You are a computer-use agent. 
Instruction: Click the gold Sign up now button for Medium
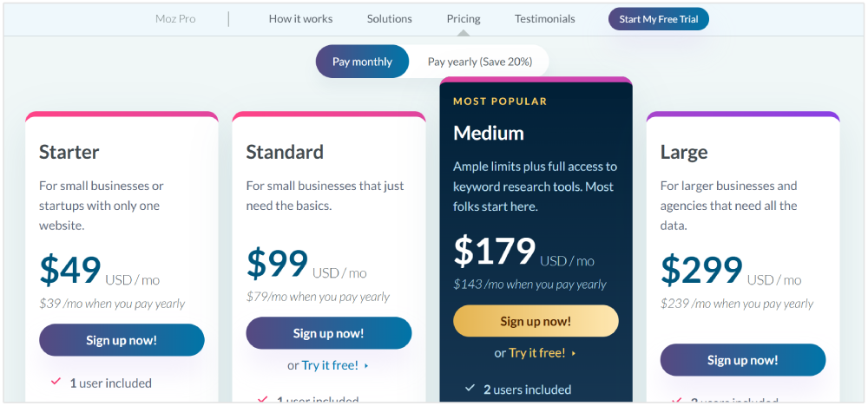tap(536, 321)
